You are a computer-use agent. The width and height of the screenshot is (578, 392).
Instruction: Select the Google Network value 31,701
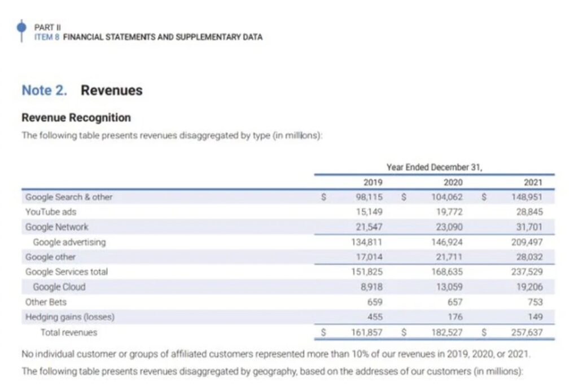[529, 227]
